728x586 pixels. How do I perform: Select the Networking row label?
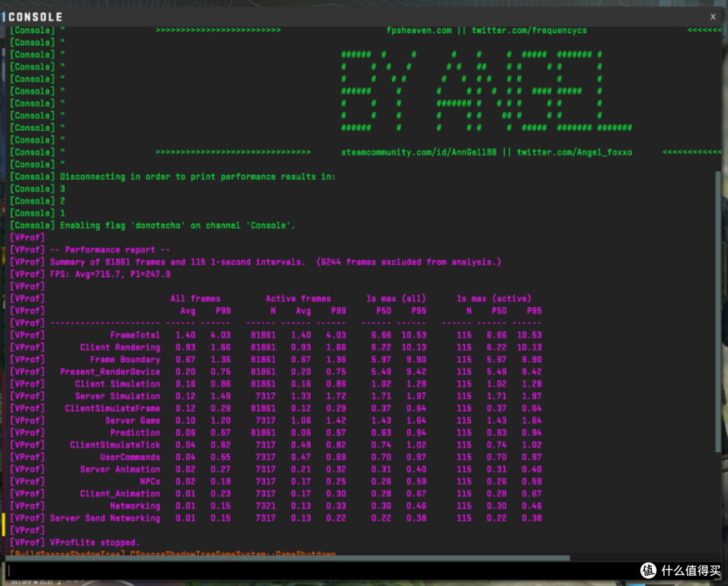pyautogui.click(x=135, y=506)
